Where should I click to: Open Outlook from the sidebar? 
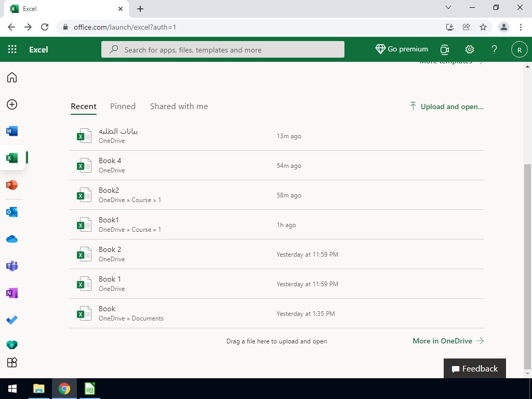tap(12, 212)
